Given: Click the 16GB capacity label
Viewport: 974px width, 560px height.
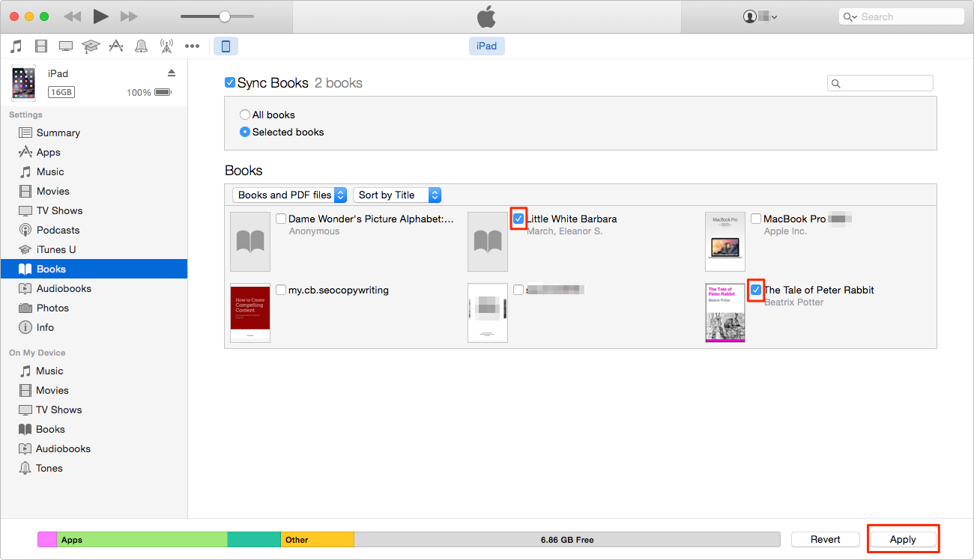Looking at the screenshot, I should point(61,92).
